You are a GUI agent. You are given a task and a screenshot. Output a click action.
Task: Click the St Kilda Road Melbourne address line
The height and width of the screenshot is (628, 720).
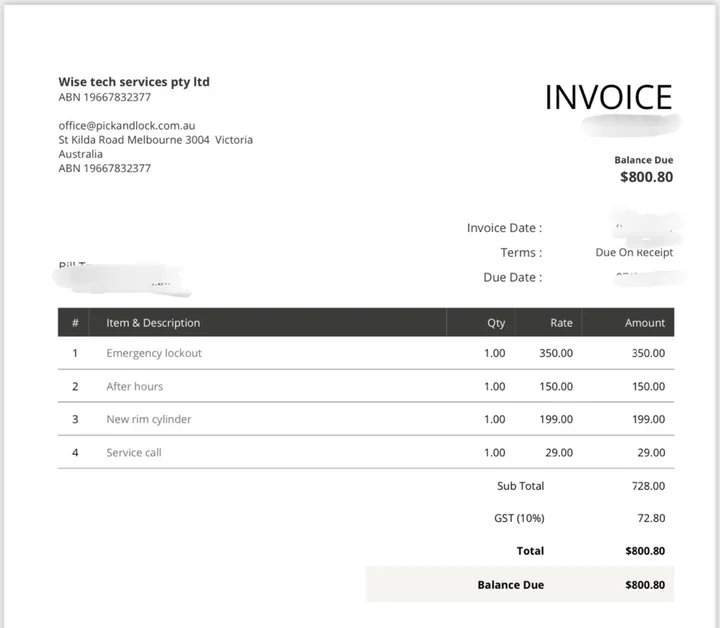click(x=155, y=140)
